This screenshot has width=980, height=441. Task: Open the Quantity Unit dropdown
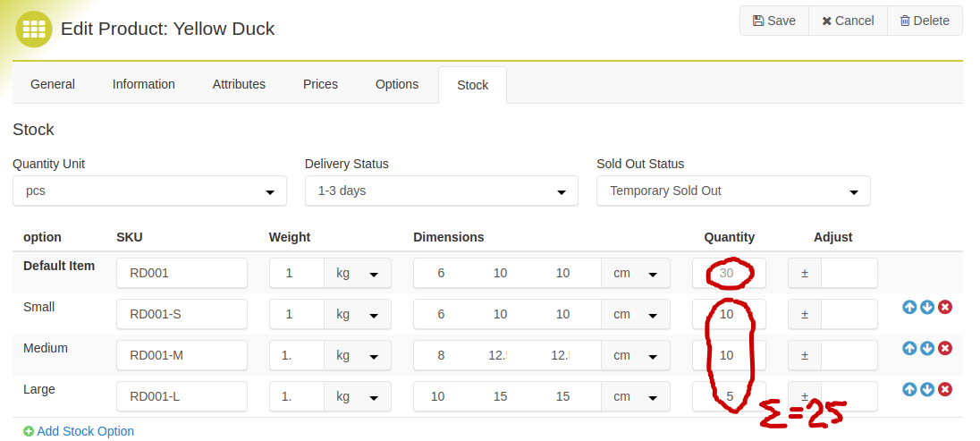(x=149, y=191)
